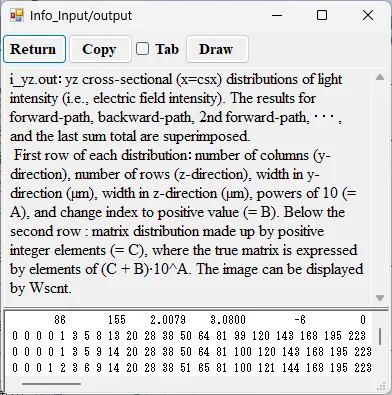Click the header value 86
Viewport: 392px width, 395px height.
point(60,320)
